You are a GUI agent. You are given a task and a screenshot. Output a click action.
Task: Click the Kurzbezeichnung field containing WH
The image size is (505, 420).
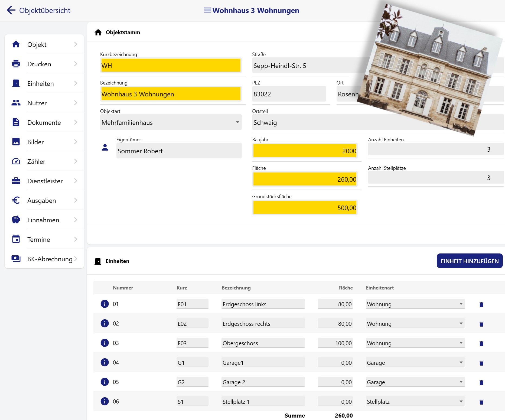pyautogui.click(x=171, y=65)
